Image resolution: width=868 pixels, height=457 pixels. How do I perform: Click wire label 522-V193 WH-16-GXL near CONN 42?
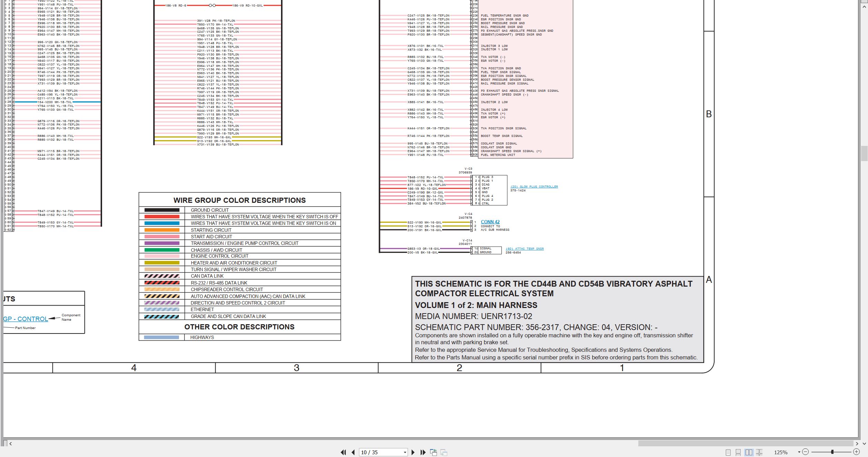pyautogui.click(x=425, y=222)
